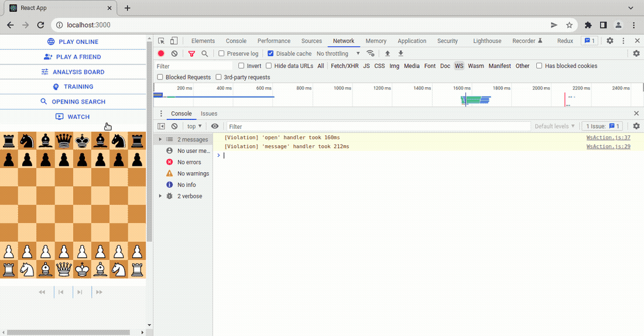The width and height of the screenshot is (644, 336).
Task: Jump to the first move on the chess board
Action: click(42, 292)
